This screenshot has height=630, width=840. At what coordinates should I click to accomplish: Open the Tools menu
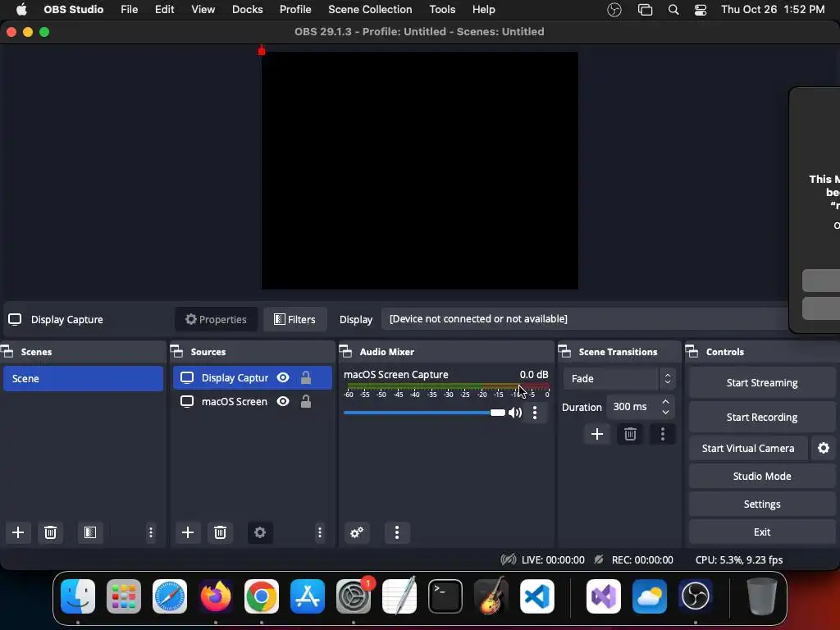(442, 10)
